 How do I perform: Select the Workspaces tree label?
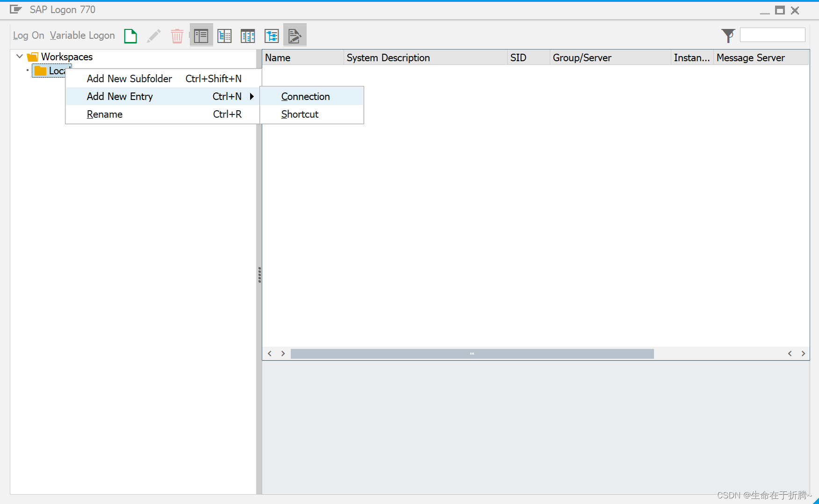[x=67, y=57]
